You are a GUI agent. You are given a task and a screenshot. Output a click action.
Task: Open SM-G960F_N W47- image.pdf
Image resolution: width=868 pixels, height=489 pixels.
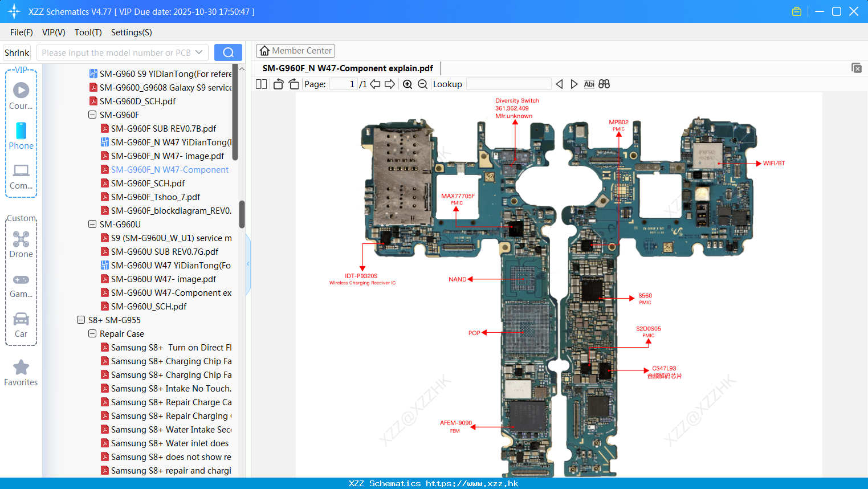click(x=168, y=156)
